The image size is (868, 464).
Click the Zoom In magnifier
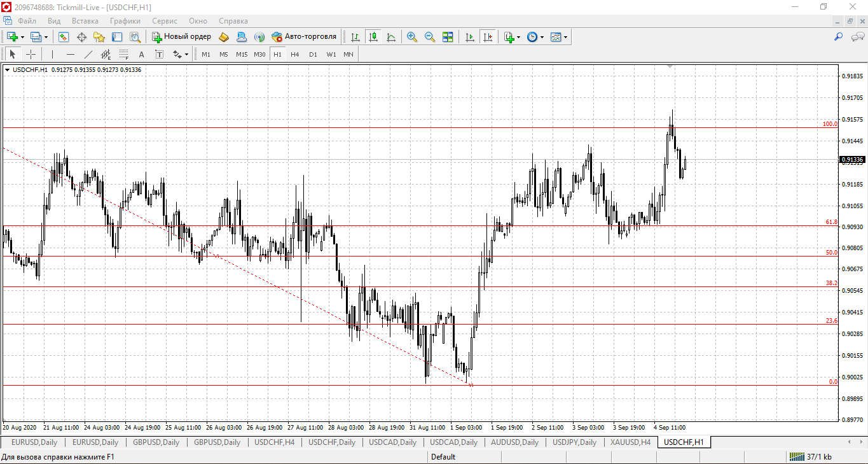[x=412, y=37]
